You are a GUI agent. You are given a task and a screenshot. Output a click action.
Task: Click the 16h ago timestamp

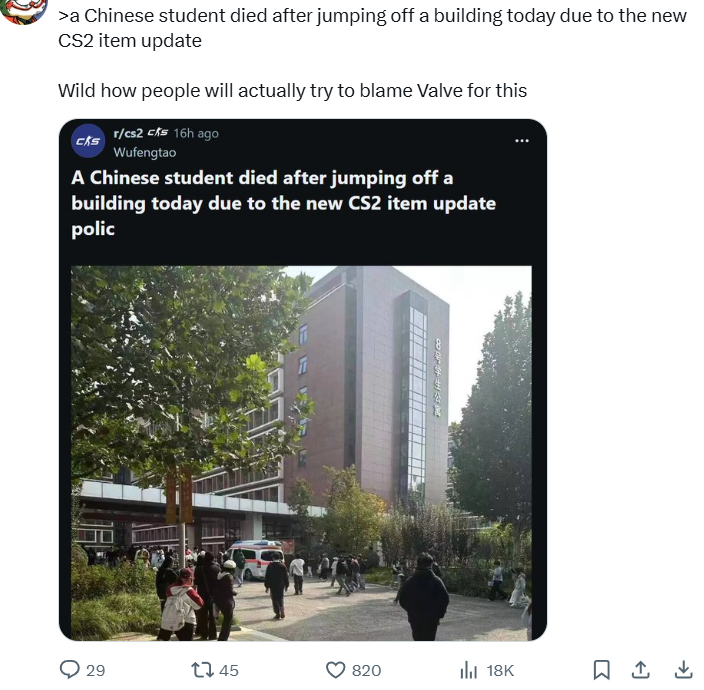[196, 133]
